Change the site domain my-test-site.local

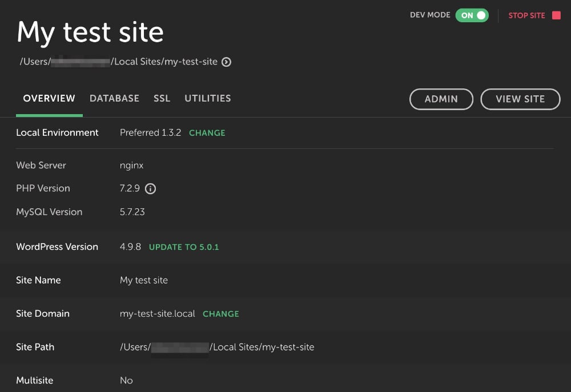pos(221,313)
